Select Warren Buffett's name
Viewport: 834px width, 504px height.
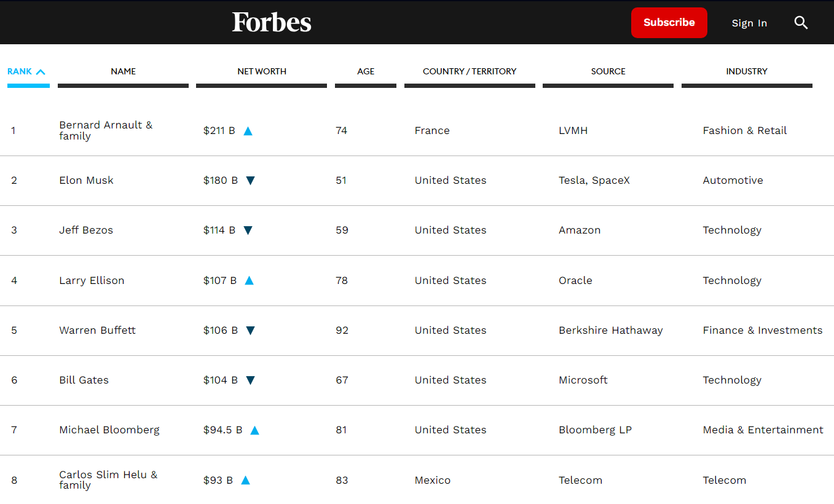click(97, 330)
